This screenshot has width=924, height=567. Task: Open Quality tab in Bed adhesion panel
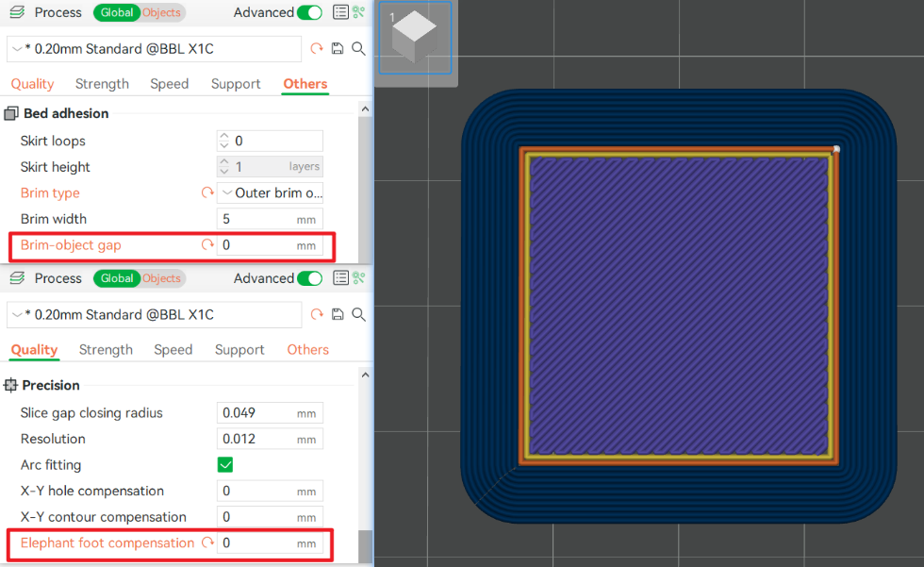32,84
